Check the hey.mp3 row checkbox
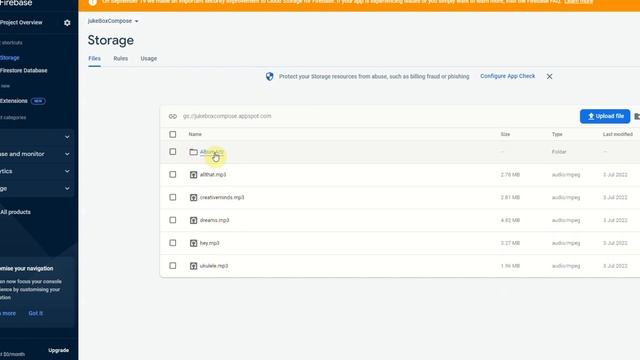Screen dimensions: 640x360 click(x=173, y=243)
